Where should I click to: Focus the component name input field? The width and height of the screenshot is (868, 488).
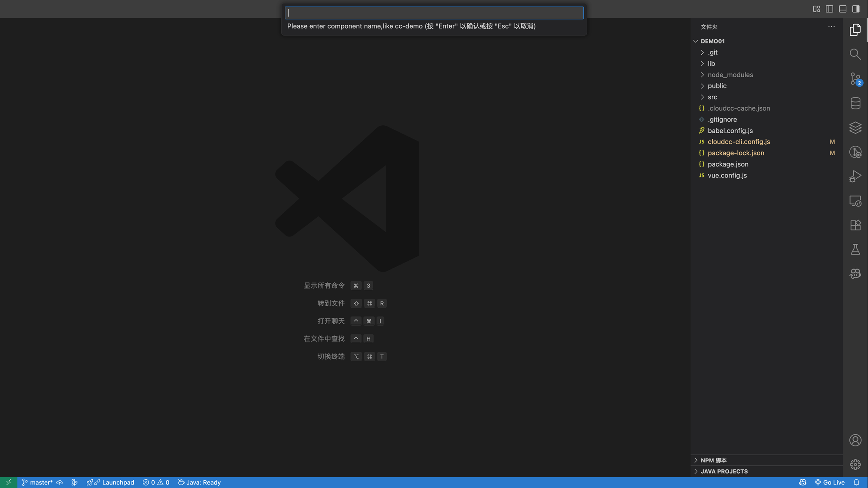(434, 13)
